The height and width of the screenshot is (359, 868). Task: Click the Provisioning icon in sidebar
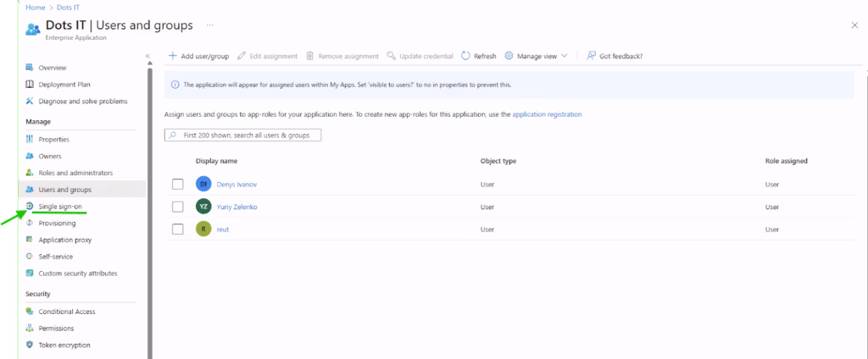coord(30,224)
